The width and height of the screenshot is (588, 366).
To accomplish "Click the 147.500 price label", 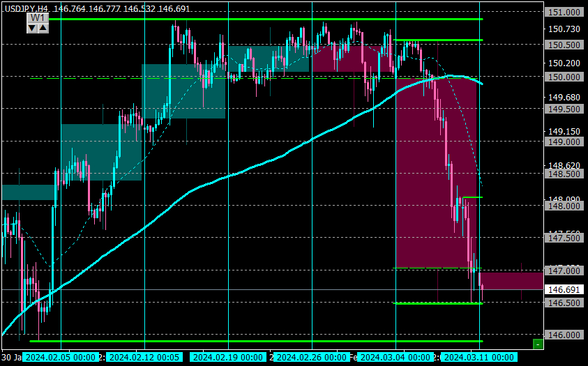I will 564,238.
